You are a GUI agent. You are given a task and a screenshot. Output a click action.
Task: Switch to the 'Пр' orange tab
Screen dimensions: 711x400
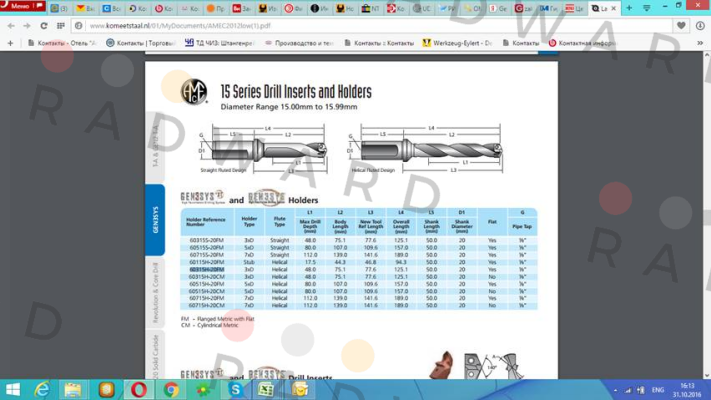point(216,8)
